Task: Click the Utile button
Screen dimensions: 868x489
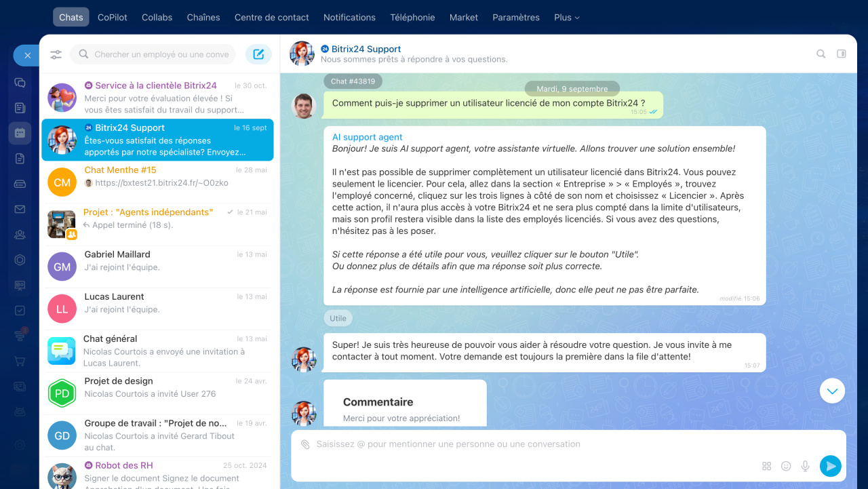Action: (338, 318)
